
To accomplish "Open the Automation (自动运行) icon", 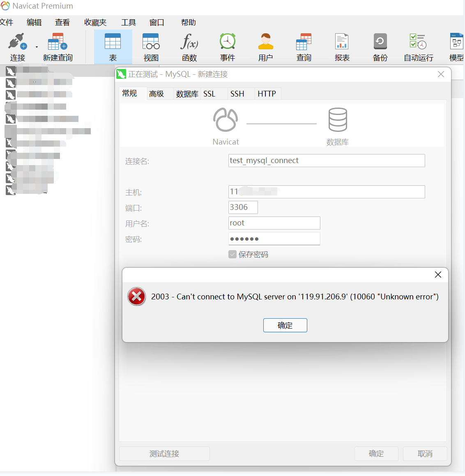I will point(418,42).
